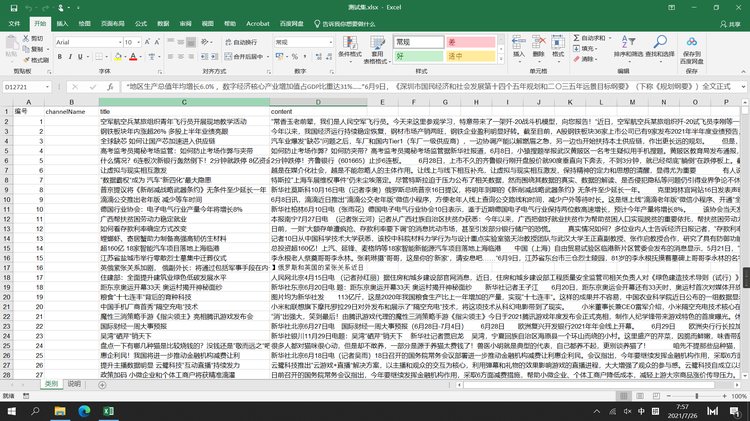Apply the red 'Bad' cell style
Screen dimensions: 750x421
click(x=470, y=42)
